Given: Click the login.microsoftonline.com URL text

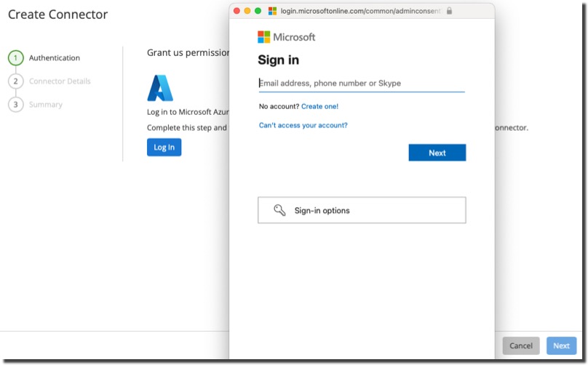Looking at the screenshot, I should [360, 11].
